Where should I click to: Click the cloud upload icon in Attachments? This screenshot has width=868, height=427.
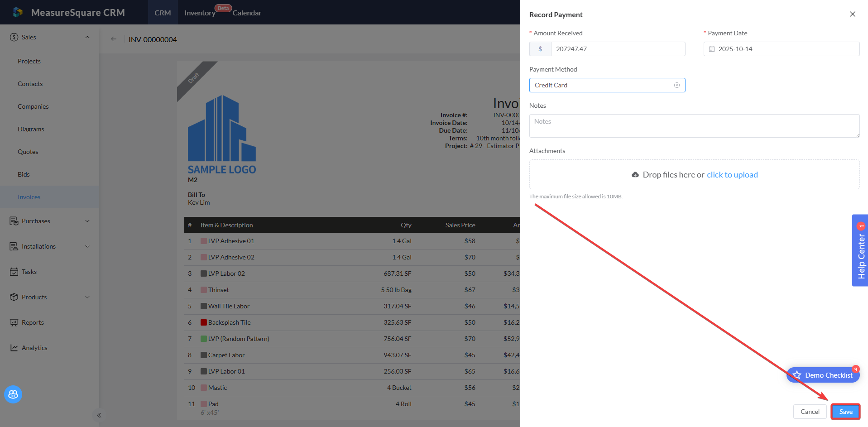click(x=635, y=175)
